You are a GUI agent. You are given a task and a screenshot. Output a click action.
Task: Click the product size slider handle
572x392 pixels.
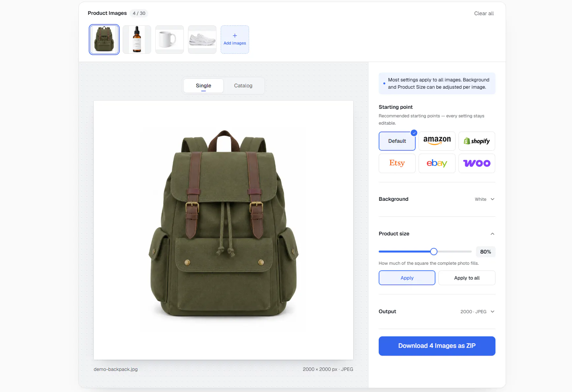coord(434,252)
